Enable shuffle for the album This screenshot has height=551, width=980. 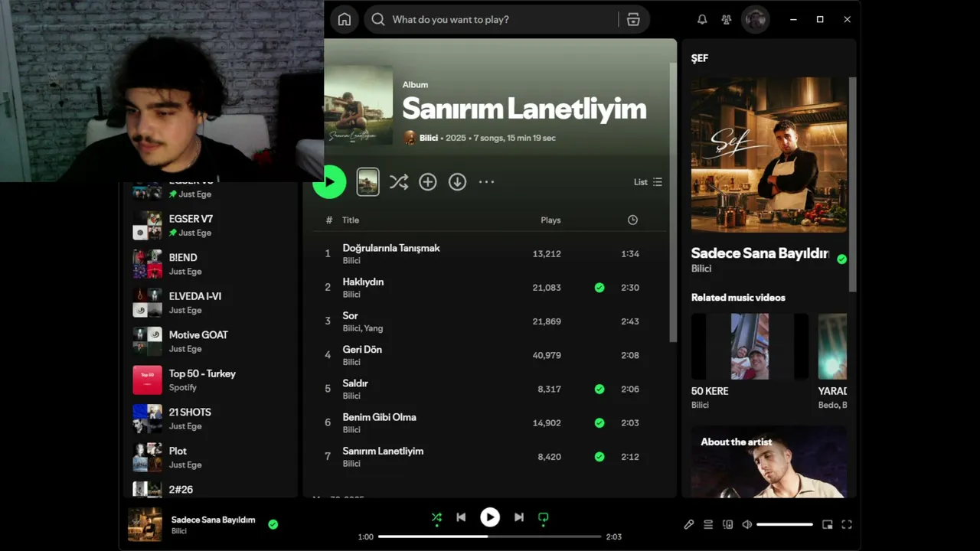pyautogui.click(x=399, y=182)
